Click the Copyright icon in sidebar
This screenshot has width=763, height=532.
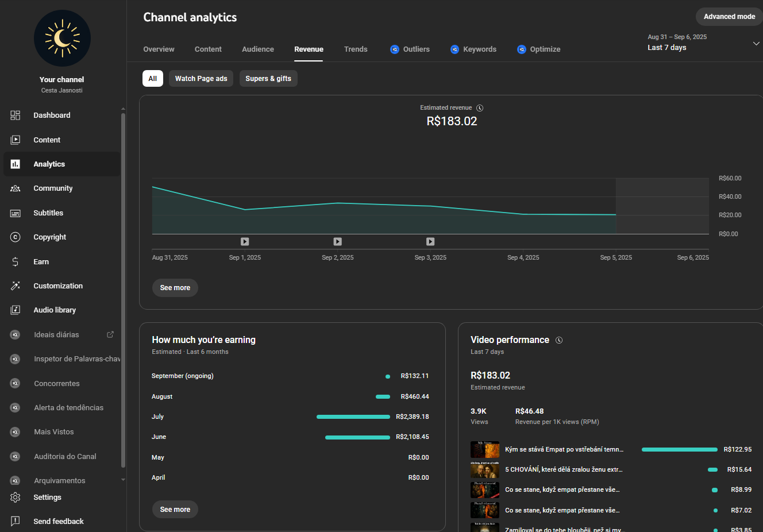(16, 237)
